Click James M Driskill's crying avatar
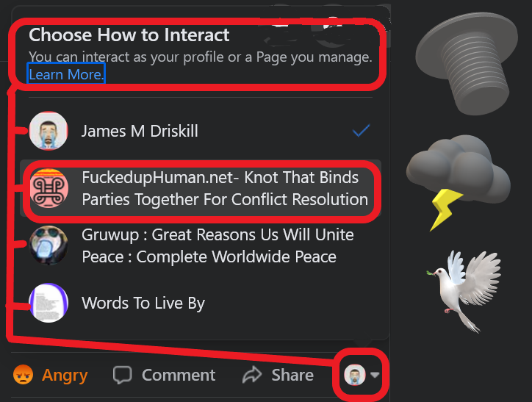Screen dimensions: 532x402 48,131
